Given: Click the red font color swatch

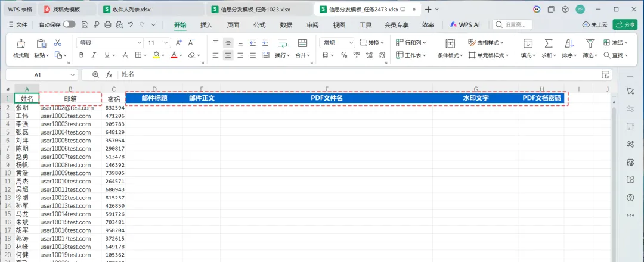Looking at the screenshot, I should click(174, 55).
